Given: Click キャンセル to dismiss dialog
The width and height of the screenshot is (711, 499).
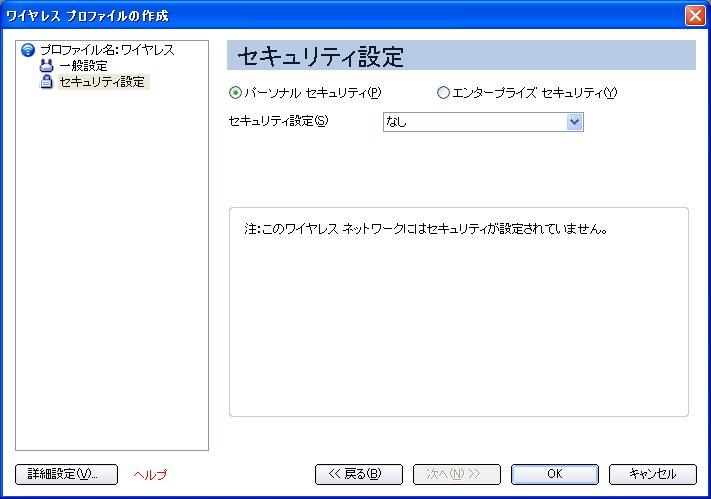Looking at the screenshot, I should click(x=653, y=475).
